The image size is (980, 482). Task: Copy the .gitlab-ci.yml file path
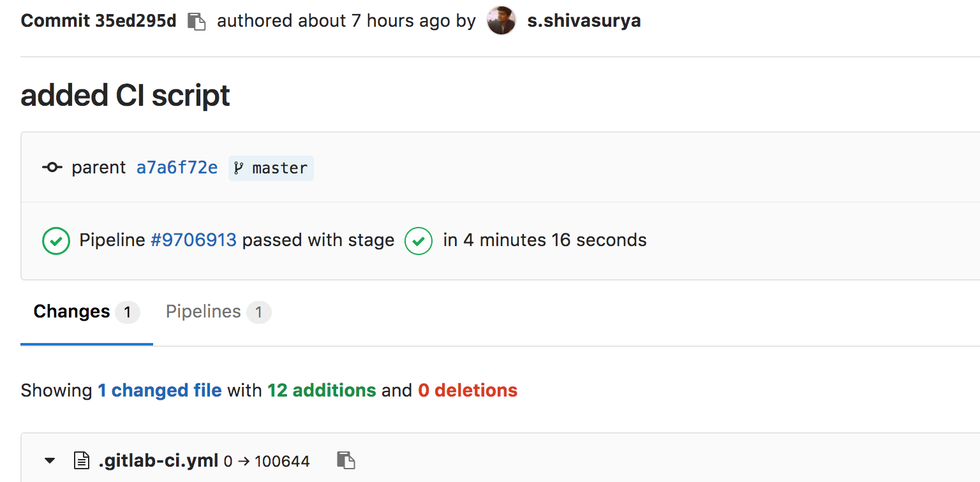[x=345, y=460]
